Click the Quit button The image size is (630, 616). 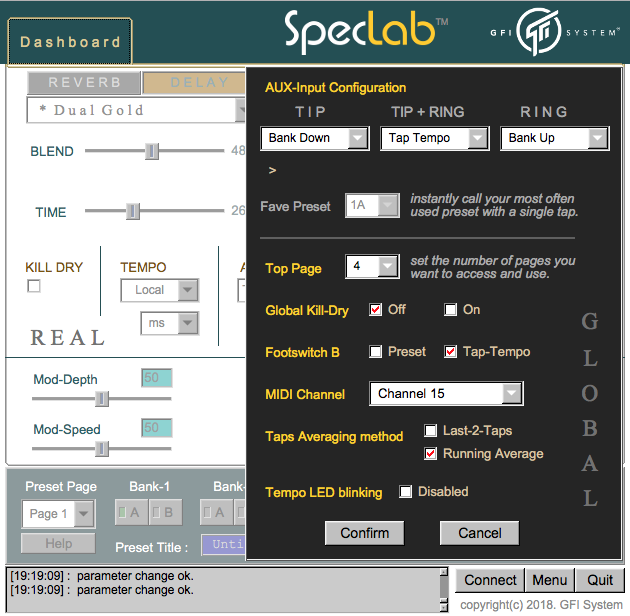pos(600,580)
